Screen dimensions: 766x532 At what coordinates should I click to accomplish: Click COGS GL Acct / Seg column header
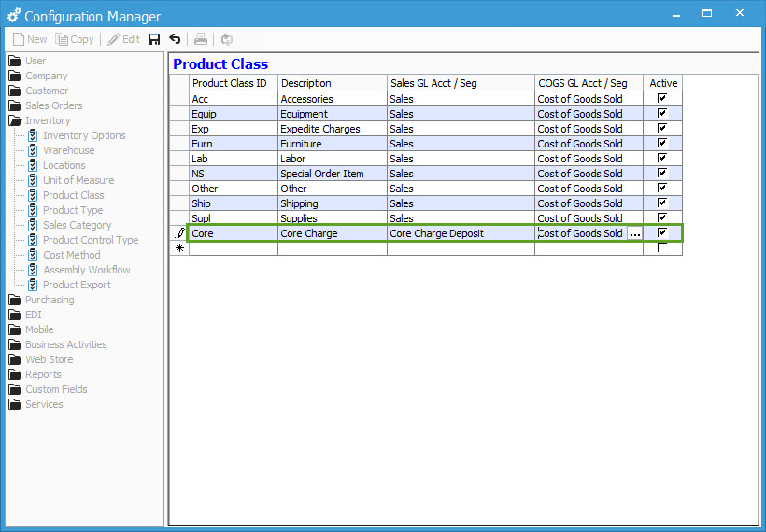click(x=589, y=83)
